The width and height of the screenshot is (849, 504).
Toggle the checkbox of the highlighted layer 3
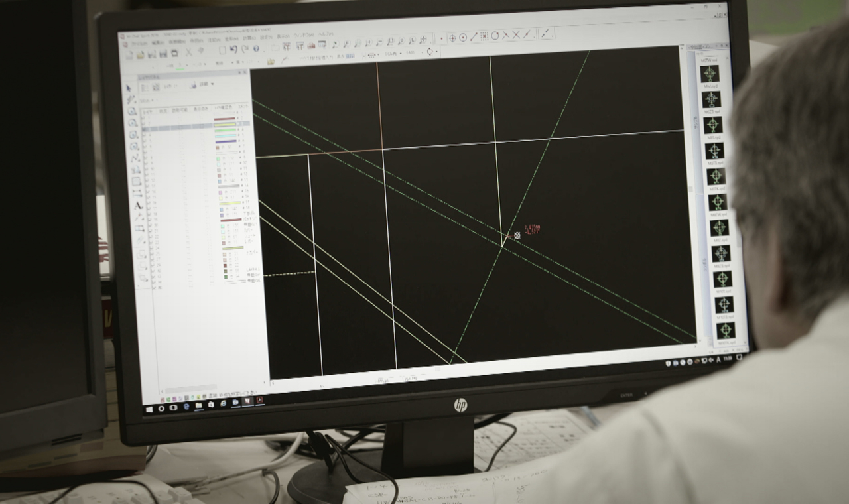pos(144,129)
